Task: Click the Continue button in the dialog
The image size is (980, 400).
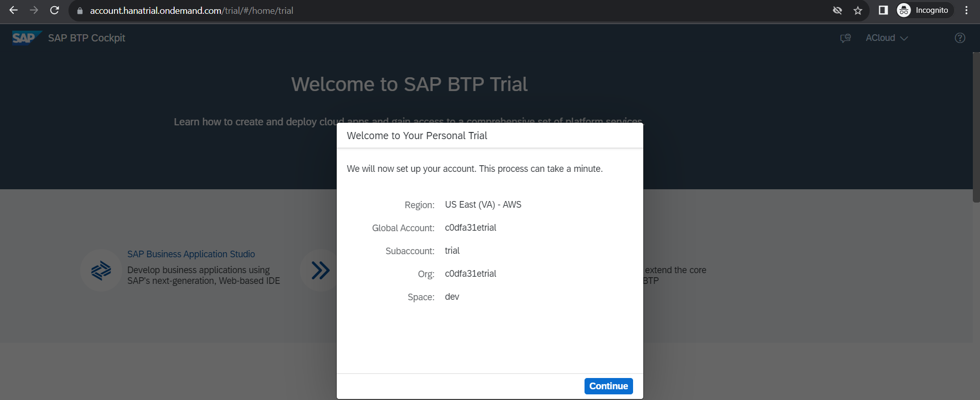Action: coord(608,386)
